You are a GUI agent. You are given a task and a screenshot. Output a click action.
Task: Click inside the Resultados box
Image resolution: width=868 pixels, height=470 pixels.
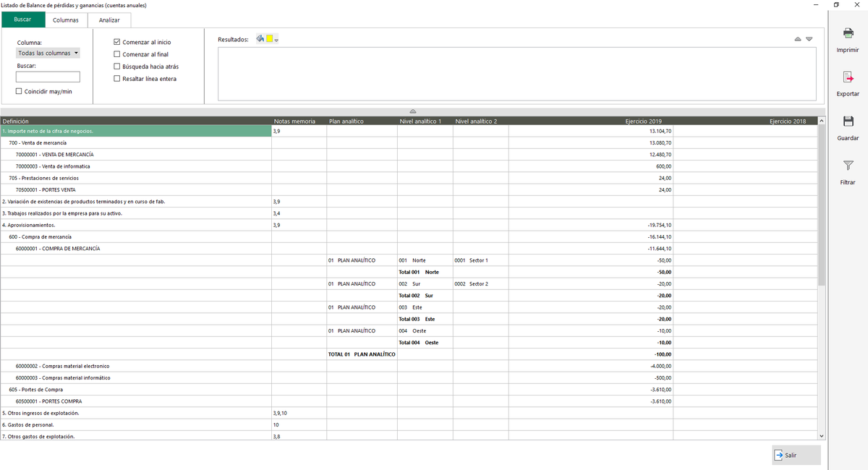[517, 74]
